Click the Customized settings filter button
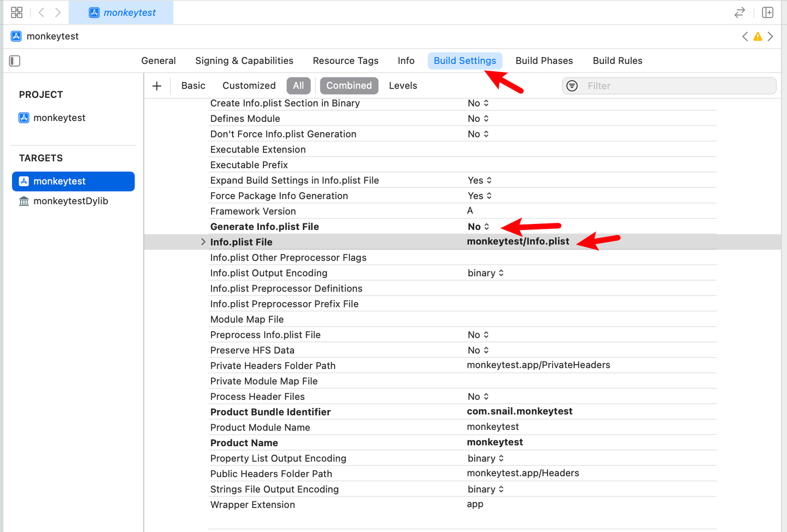 (249, 86)
